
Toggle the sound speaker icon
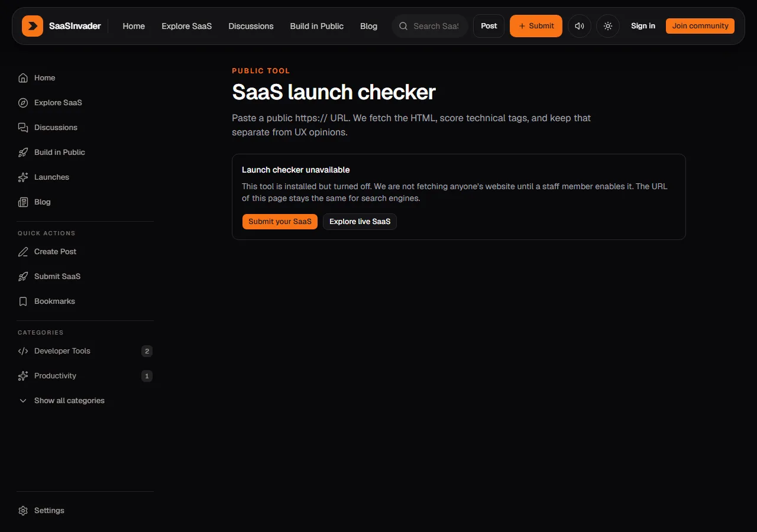580,26
